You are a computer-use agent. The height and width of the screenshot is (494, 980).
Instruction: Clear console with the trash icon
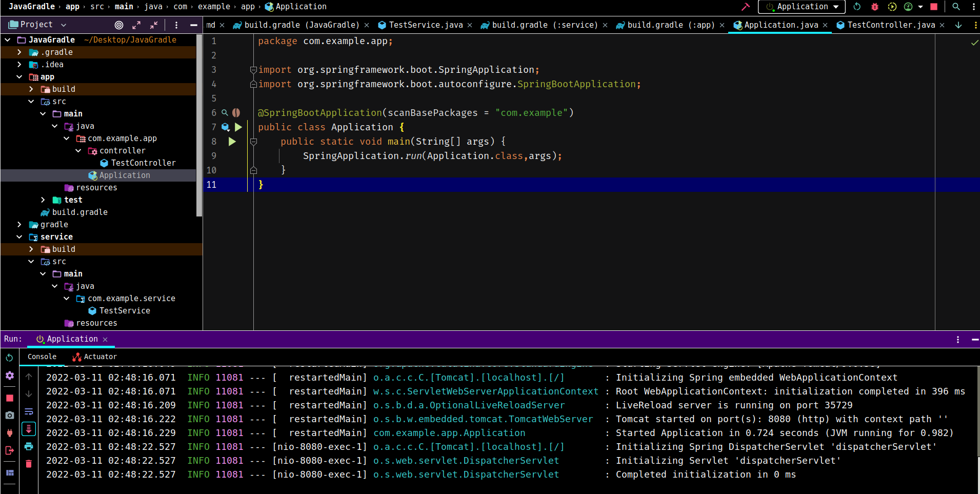[x=29, y=464]
